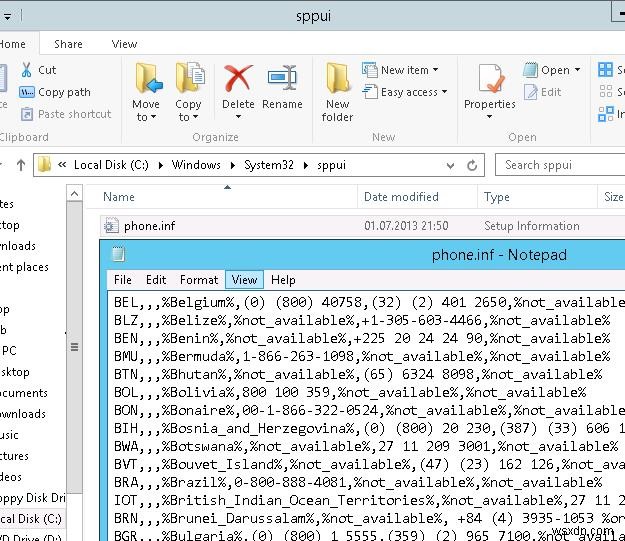Click the %Brazil% line in Notepad
625x541 pixels.
358,482
